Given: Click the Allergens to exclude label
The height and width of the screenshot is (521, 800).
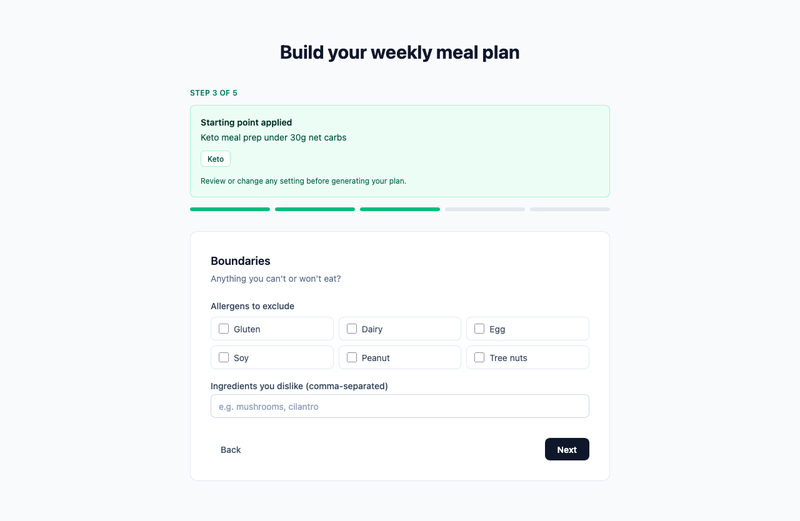Looking at the screenshot, I should coord(253,306).
